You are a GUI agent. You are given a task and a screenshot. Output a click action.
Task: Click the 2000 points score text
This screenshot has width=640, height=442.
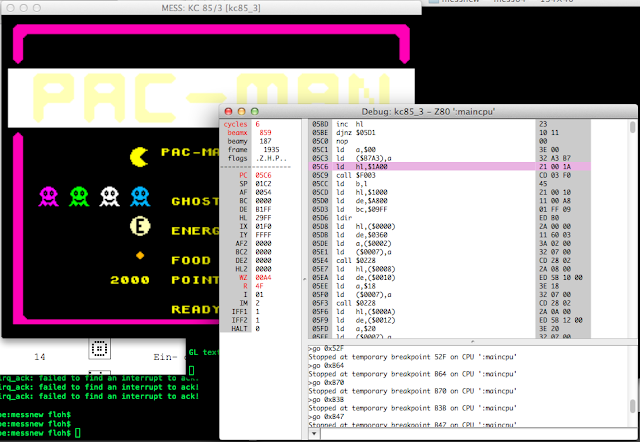130,280
